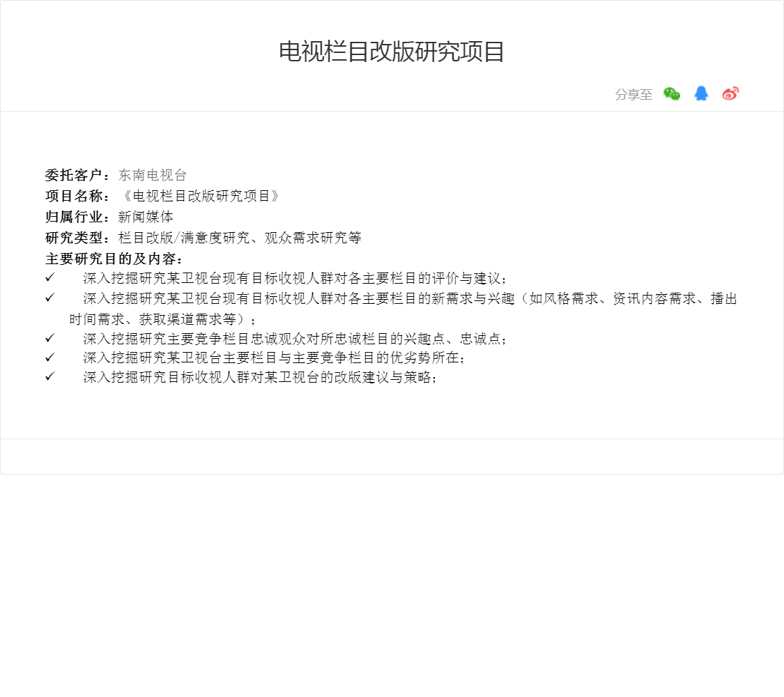Viewport: 784px width, 697px height.
Task: Click project name 《电视栏目改版研究项目》
Action: pos(201,196)
